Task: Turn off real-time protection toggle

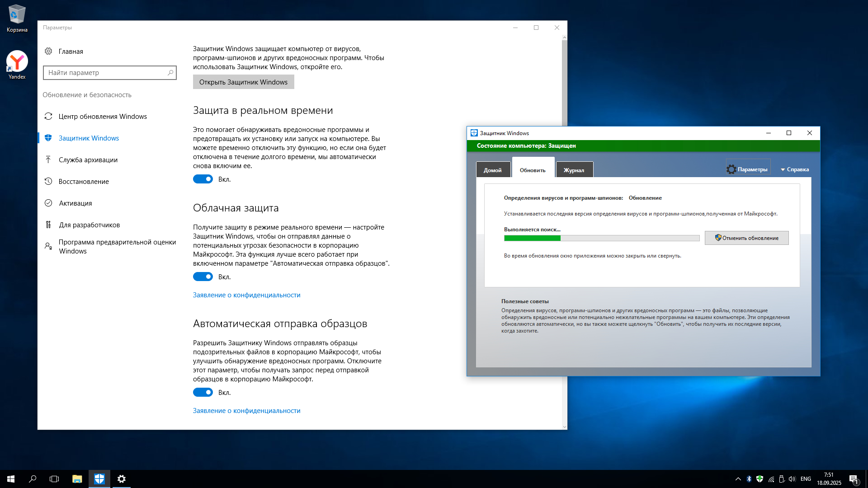Action: tap(203, 179)
